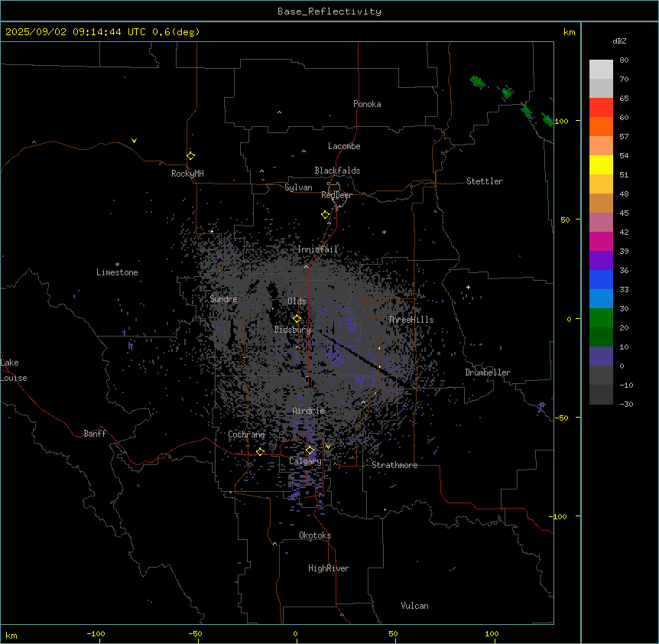
Task: Click the white asterisk marker above Limestone
Action: click(x=117, y=265)
